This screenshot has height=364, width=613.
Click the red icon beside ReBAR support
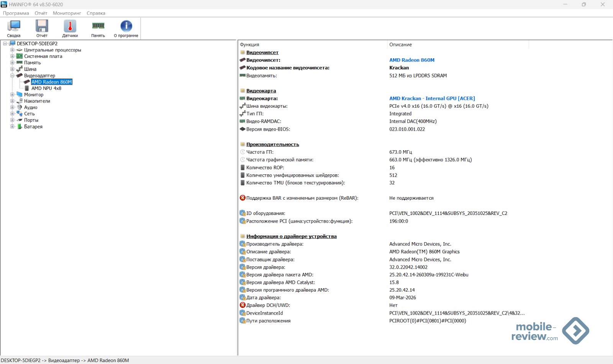click(x=243, y=198)
